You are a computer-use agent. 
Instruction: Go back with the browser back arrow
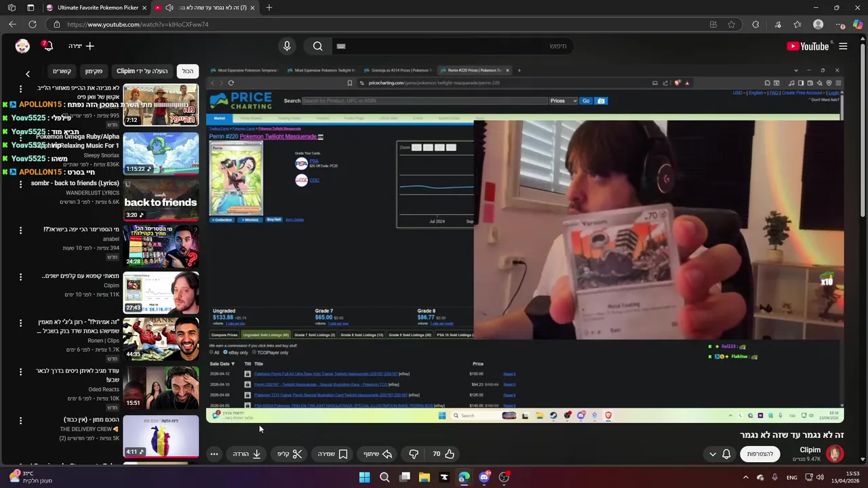pos(12,24)
